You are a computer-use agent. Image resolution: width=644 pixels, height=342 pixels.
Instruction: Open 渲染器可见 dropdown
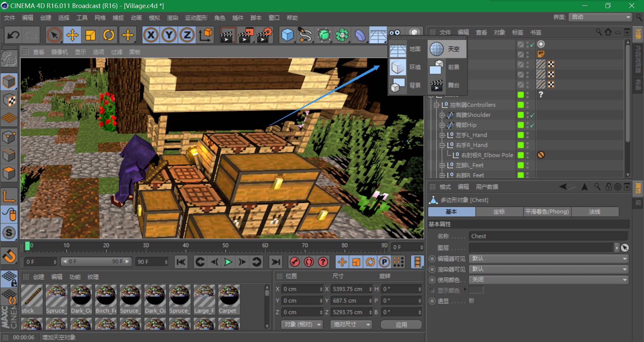click(x=549, y=269)
